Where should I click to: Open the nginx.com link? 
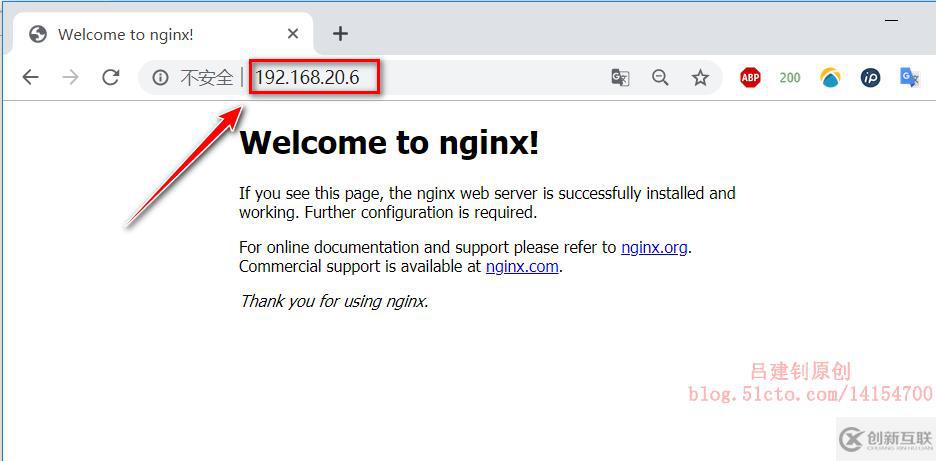[x=522, y=266]
